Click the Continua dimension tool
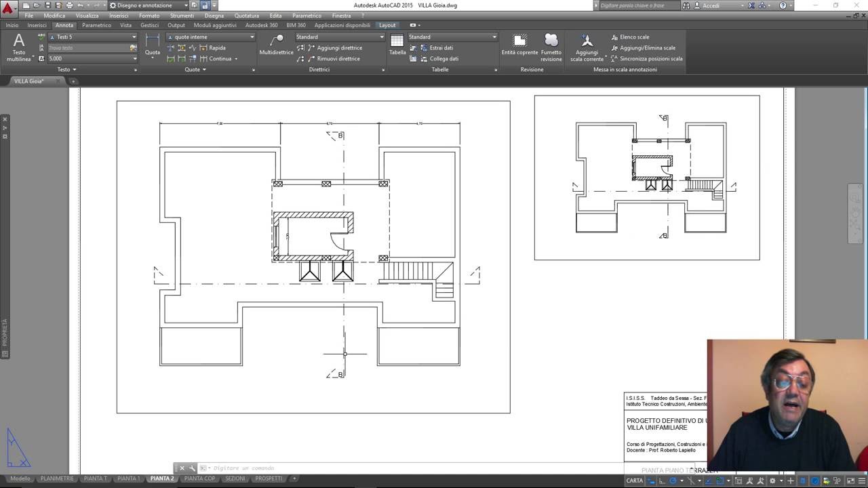 (x=215, y=58)
